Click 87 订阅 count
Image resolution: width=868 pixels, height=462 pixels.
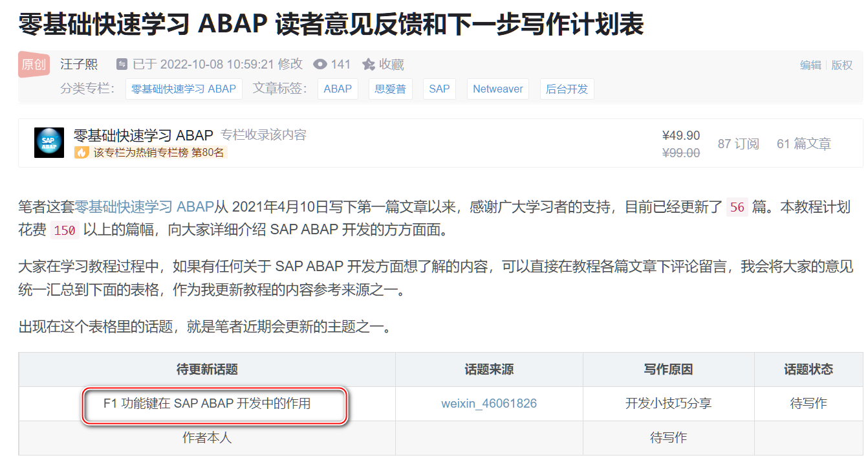738,144
